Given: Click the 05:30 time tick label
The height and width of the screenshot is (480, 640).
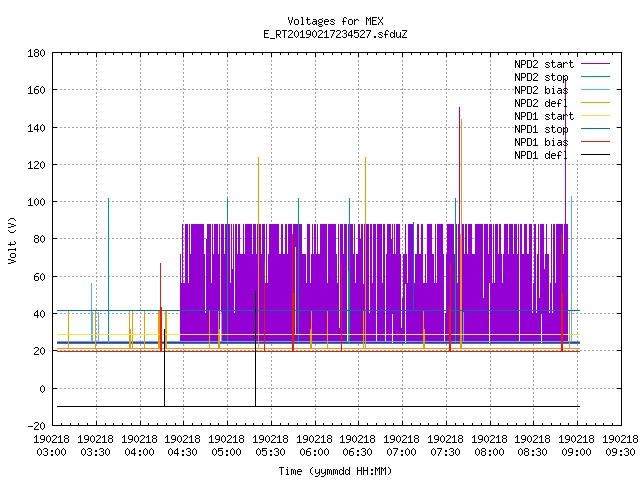Looking at the screenshot, I should tap(271, 452).
